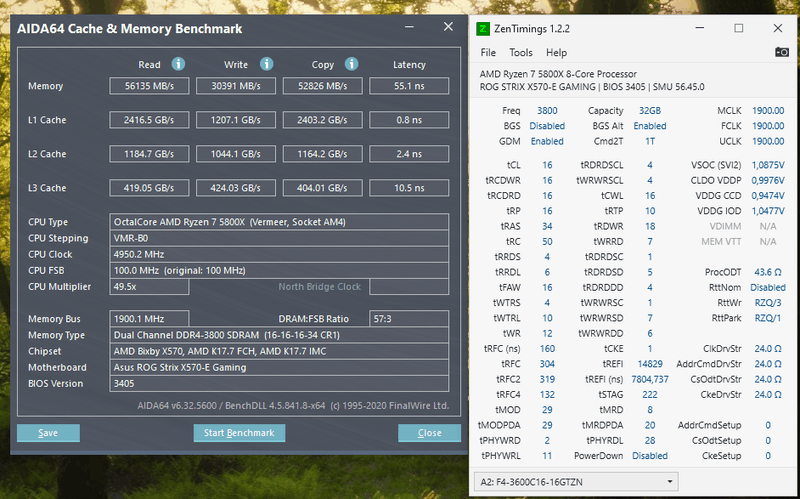
Task: Click Capacity value 32GB
Action: (x=650, y=111)
